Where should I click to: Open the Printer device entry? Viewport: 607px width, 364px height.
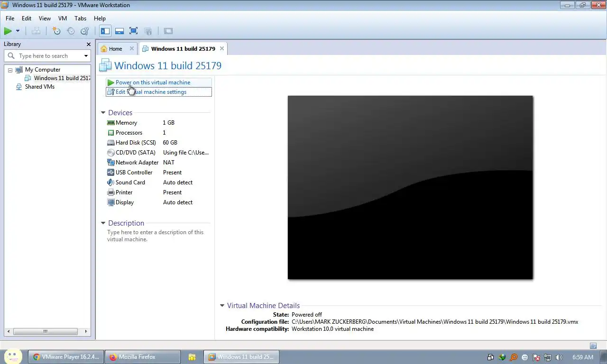click(124, 192)
